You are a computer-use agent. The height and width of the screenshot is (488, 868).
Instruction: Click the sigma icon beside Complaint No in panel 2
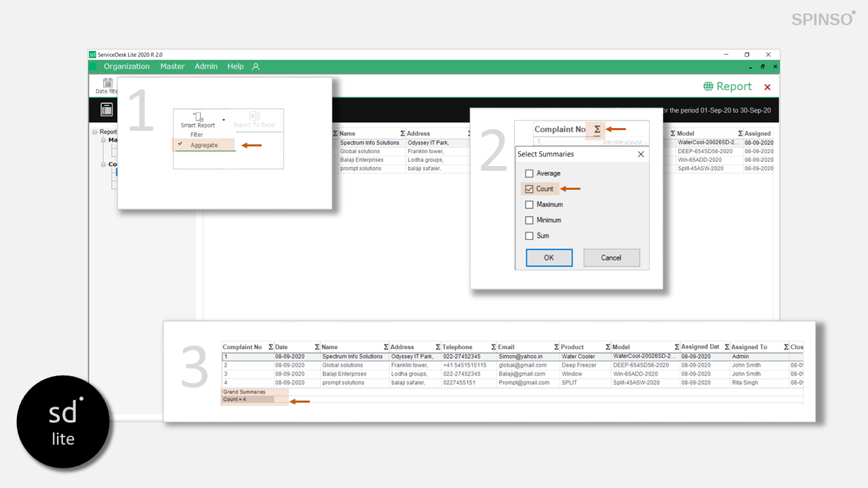coord(597,129)
